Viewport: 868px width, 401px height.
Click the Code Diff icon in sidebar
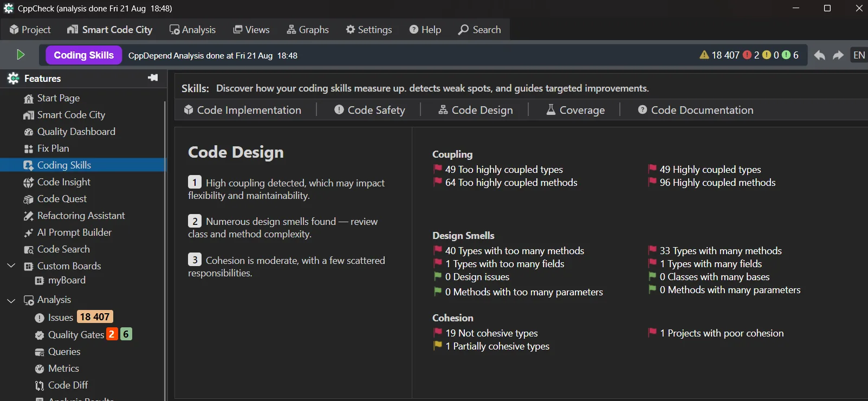pyautogui.click(x=40, y=386)
